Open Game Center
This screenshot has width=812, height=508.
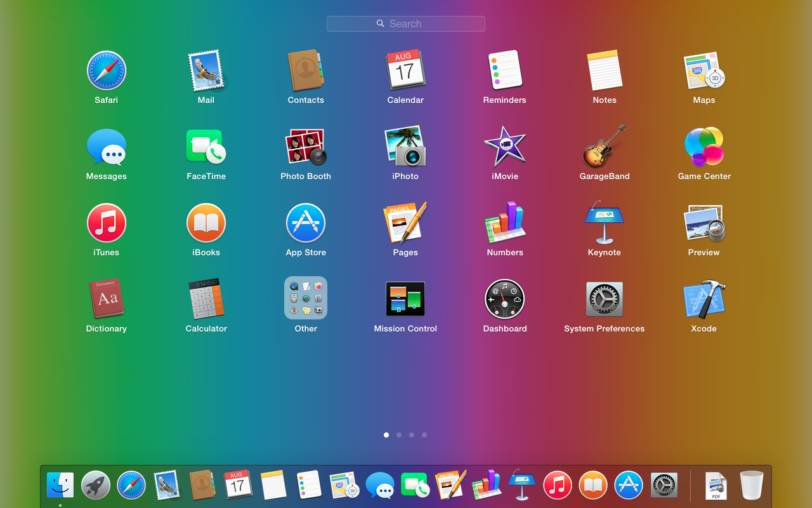[x=704, y=147]
